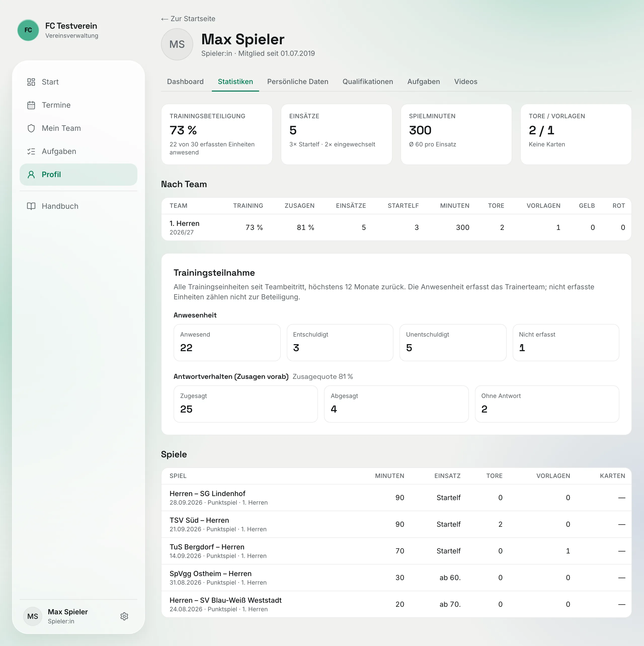This screenshot has width=644, height=646.
Task: Click the Nicht erfasst 1 box
Action: pos(566,342)
